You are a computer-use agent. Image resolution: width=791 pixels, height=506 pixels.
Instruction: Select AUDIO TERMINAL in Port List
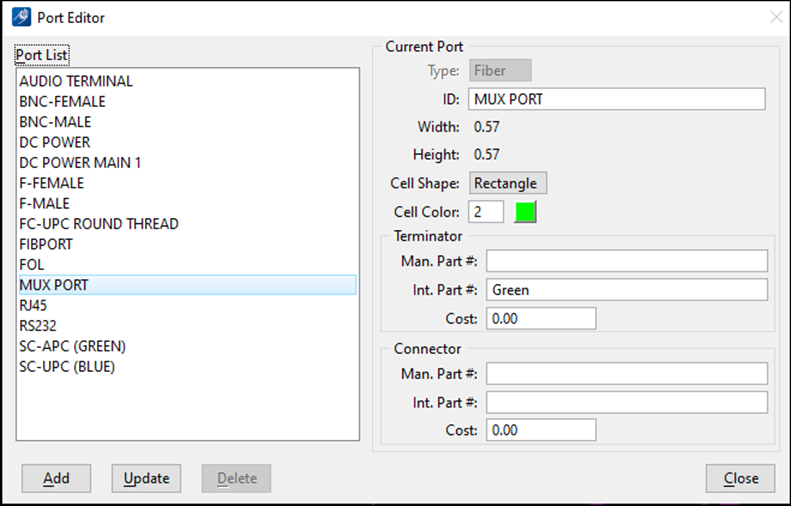76,81
